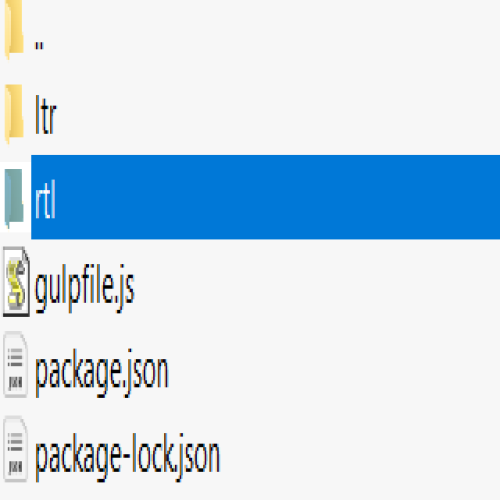Select the package.json filename
Screen dimensions: 500x500
click(102, 373)
